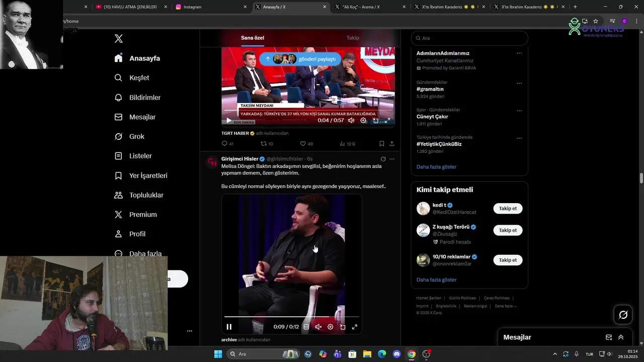This screenshot has height=362, width=644.
Task: Open Chrome profile avatar C
Action: (624, 21)
